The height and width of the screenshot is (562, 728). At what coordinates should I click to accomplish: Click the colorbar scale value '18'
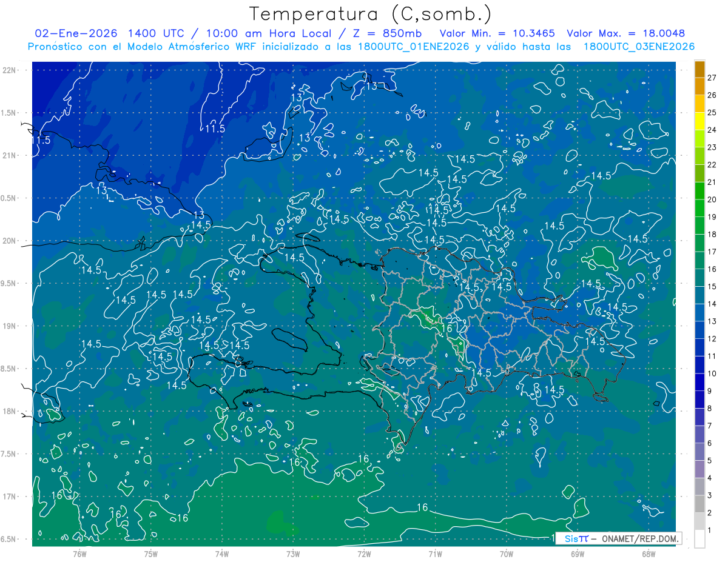coord(712,235)
